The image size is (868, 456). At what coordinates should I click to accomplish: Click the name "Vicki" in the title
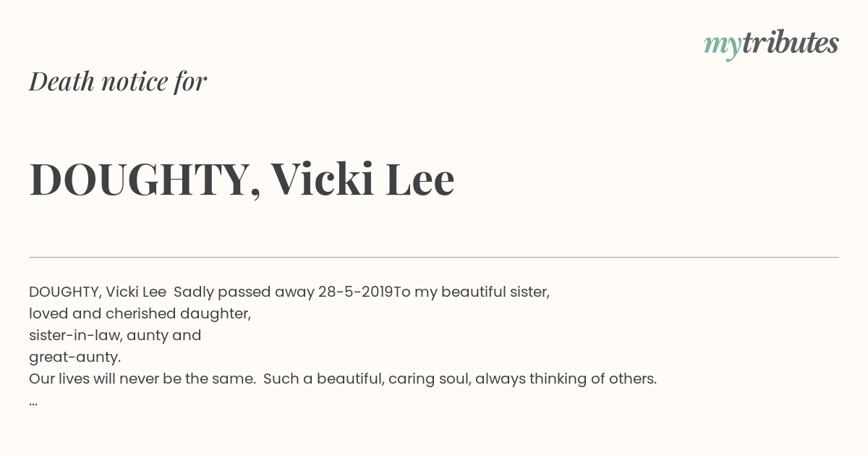[323, 178]
